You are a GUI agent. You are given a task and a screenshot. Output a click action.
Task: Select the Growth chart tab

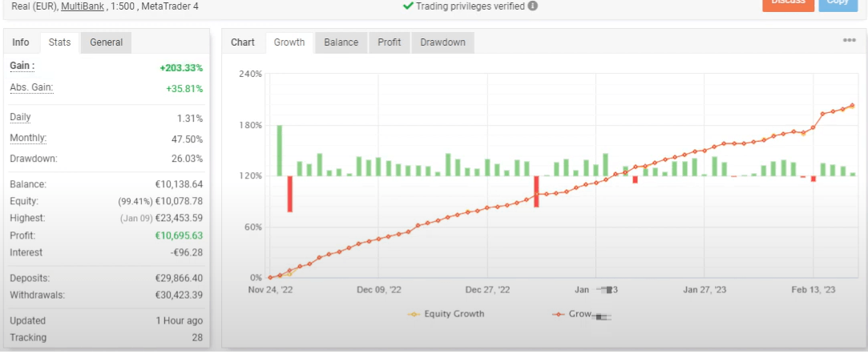(289, 42)
